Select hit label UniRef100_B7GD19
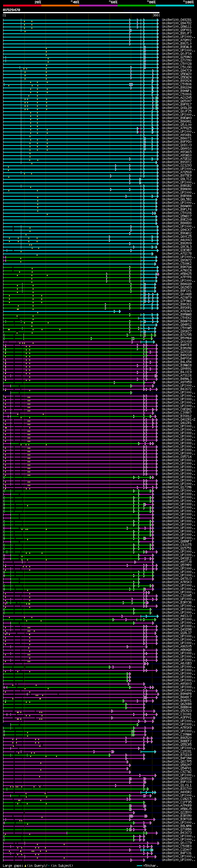Image resolution: width=197 pixels, height=868 pixels. tap(176, 755)
